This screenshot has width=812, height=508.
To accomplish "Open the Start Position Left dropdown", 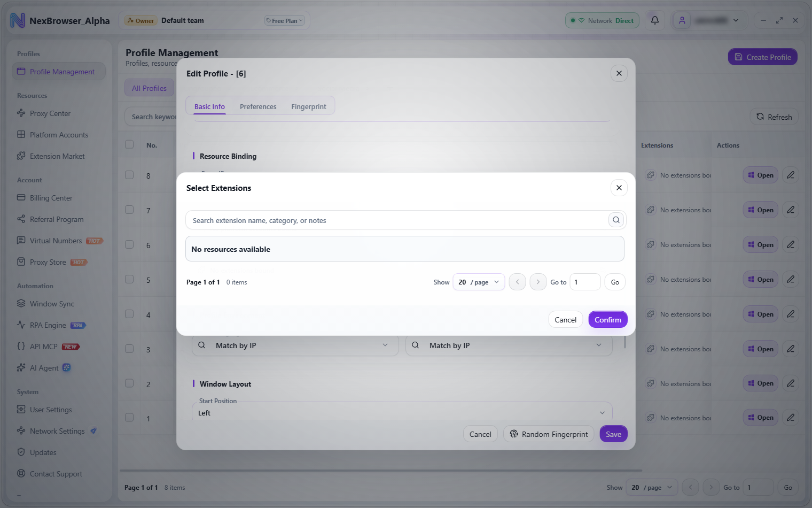I will point(402,412).
